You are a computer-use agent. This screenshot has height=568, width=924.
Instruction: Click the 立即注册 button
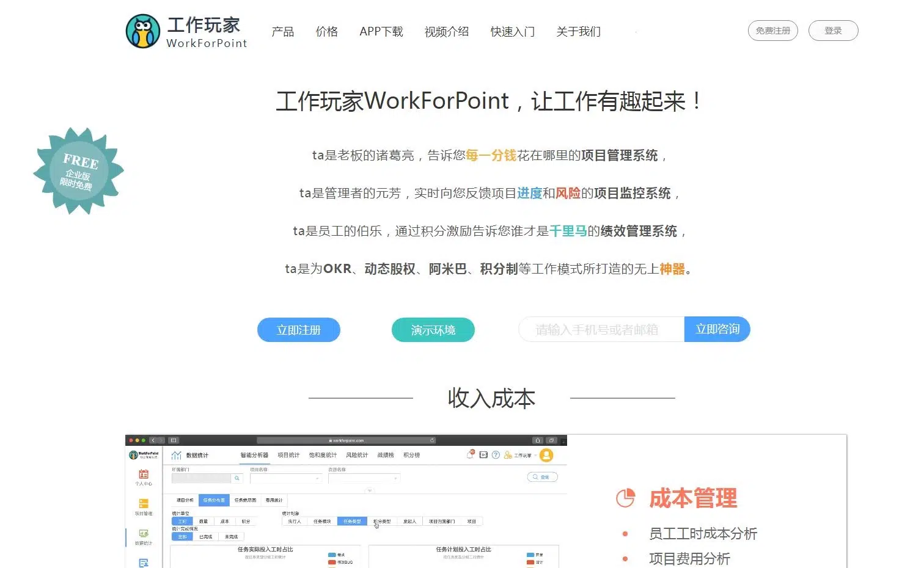298,330
